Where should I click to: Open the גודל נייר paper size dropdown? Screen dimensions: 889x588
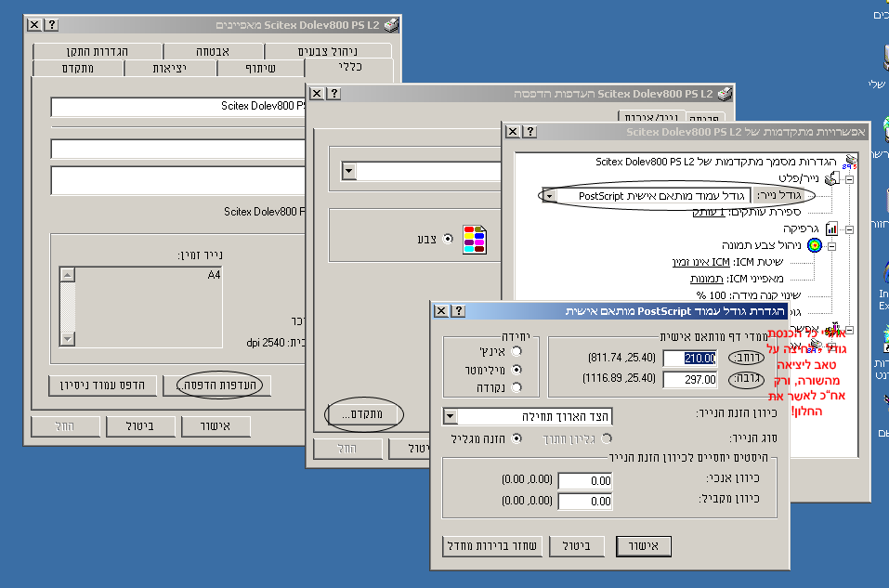coord(549,196)
